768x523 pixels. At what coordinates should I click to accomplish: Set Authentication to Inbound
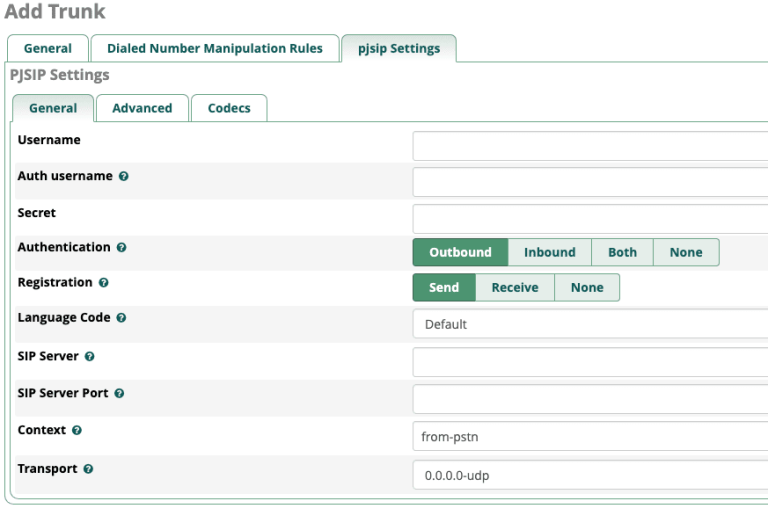(x=549, y=253)
